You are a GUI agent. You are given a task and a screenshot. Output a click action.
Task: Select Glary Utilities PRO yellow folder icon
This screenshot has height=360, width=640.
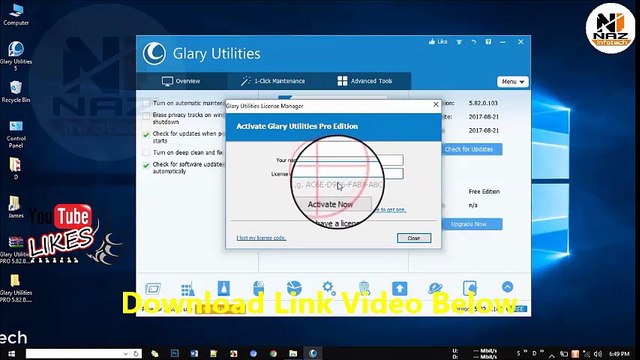pyautogui.click(x=16, y=288)
